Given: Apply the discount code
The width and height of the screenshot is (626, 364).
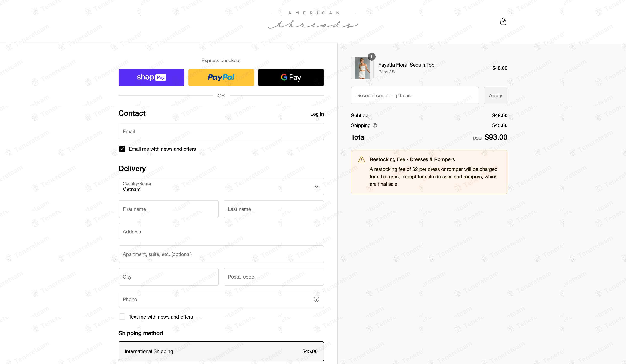Looking at the screenshot, I should click(495, 95).
